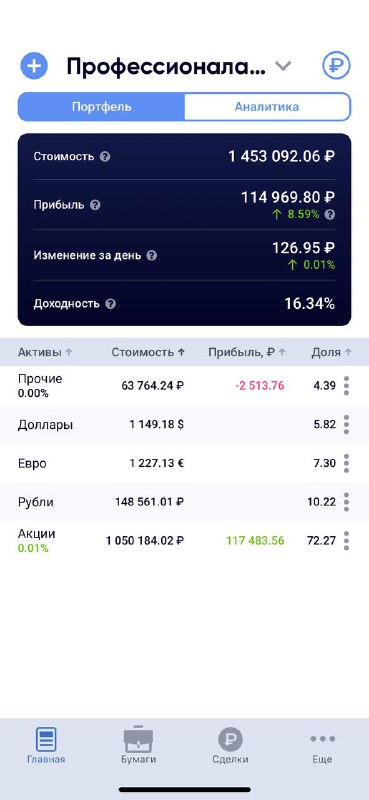Open options menu for Акции row
369x800 pixels.
[347, 540]
